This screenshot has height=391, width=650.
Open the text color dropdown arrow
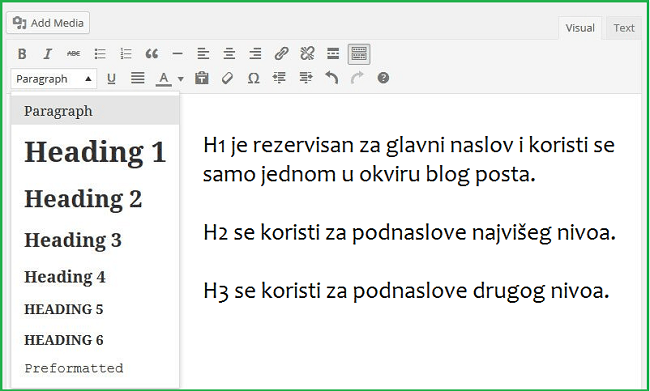[x=180, y=78]
